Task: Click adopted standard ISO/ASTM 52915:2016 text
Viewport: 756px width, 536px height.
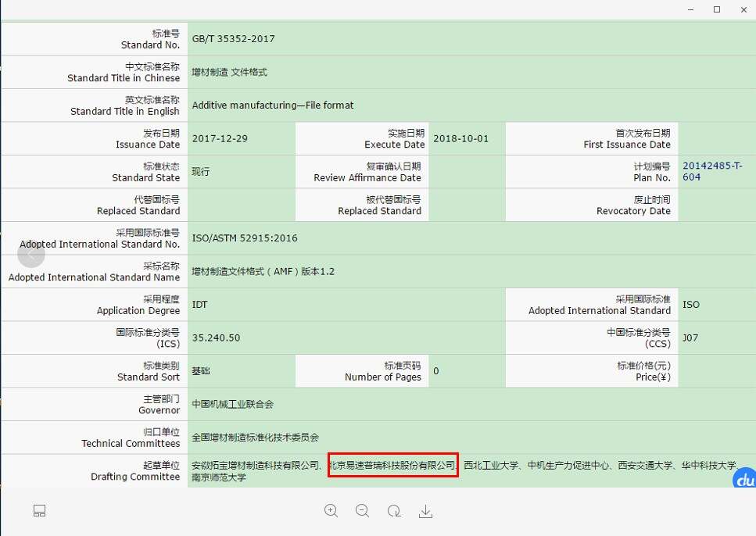Action: (245, 238)
